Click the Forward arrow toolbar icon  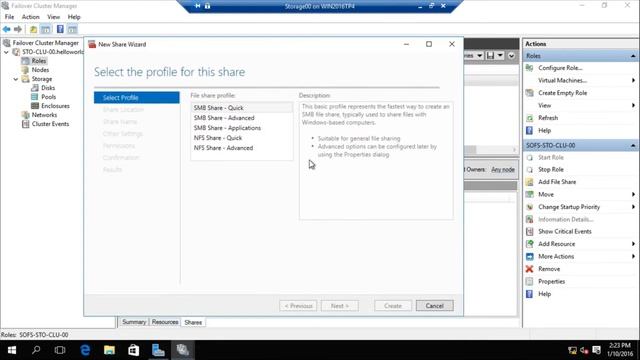(x=18, y=29)
